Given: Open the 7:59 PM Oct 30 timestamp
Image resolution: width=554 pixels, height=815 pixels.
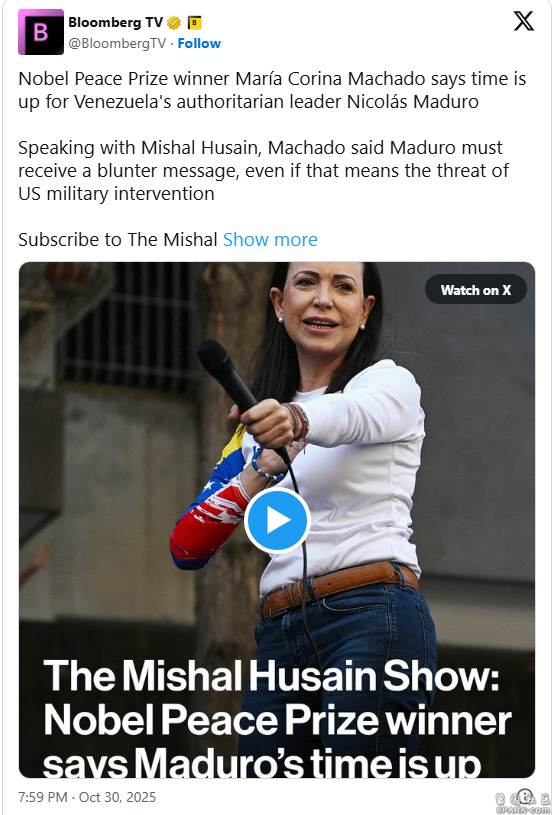Looking at the screenshot, I should (x=87, y=797).
